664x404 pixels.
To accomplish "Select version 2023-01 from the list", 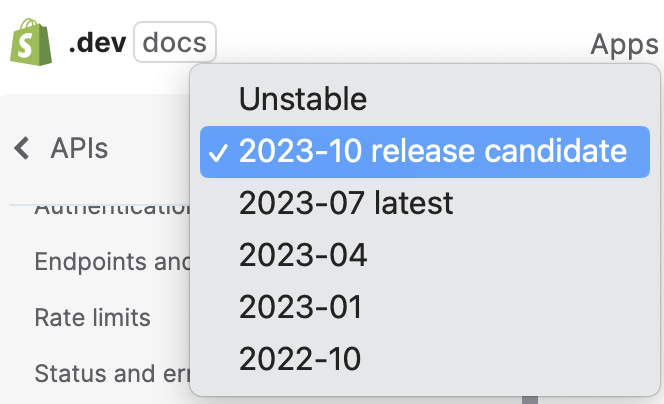I will (x=300, y=307).
